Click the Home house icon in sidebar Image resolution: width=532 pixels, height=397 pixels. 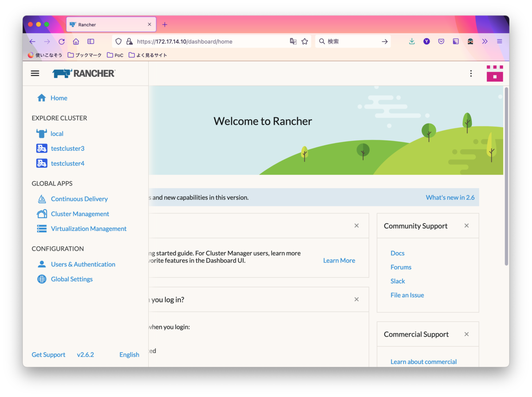click(x=42, y=98)
